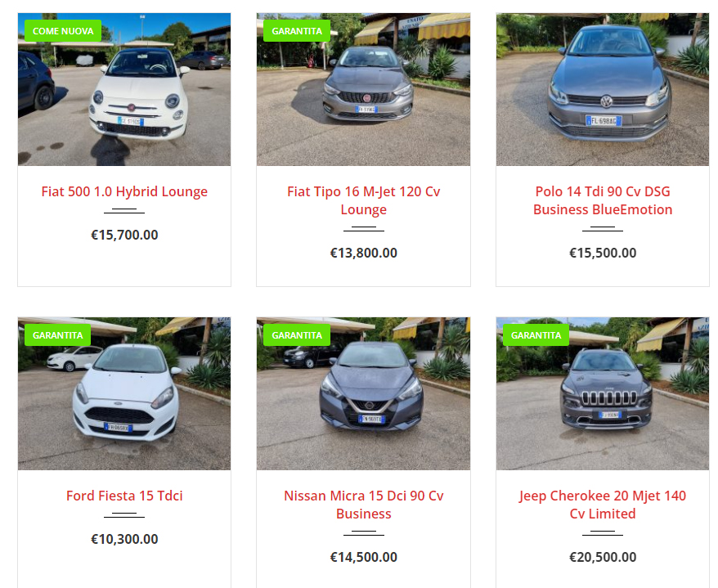Click the GARANTITA badge on Fiat Tipo
Viewport: 718px width, 588px height.
point(297,31)
